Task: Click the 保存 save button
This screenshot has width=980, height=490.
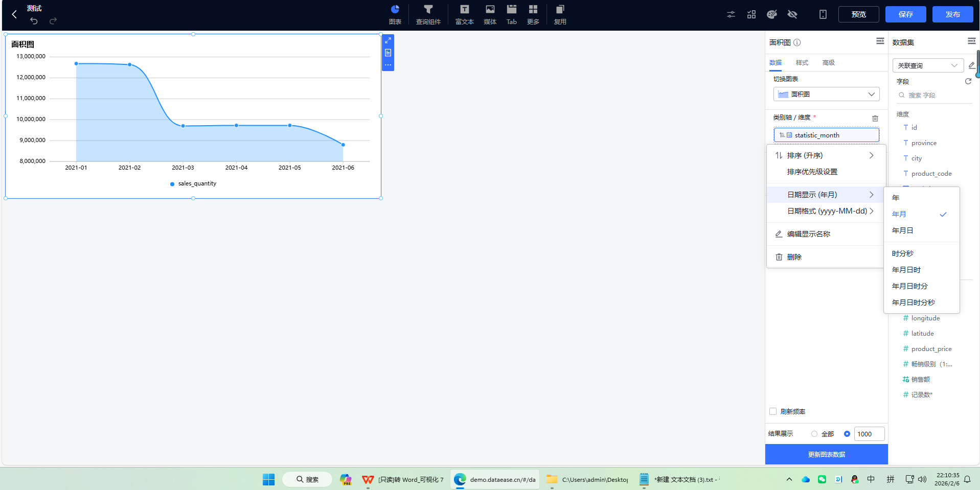Action: click(x=906, y=14)
